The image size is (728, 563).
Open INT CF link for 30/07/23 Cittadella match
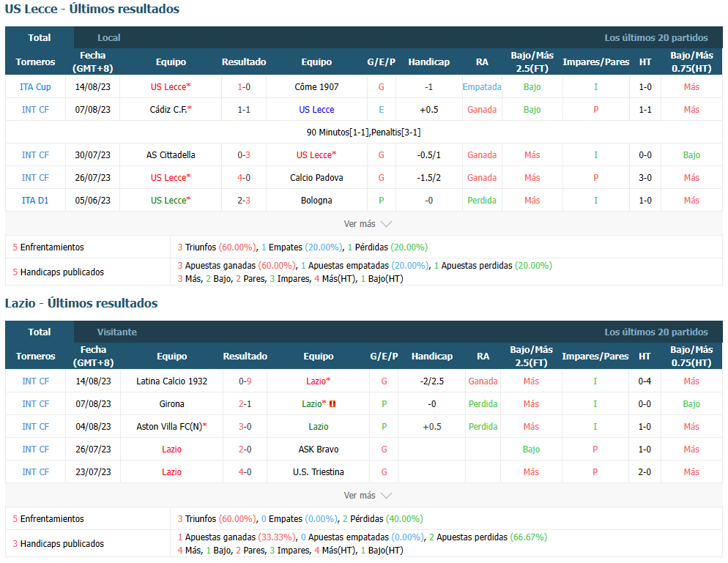click(x=35, y=155)
